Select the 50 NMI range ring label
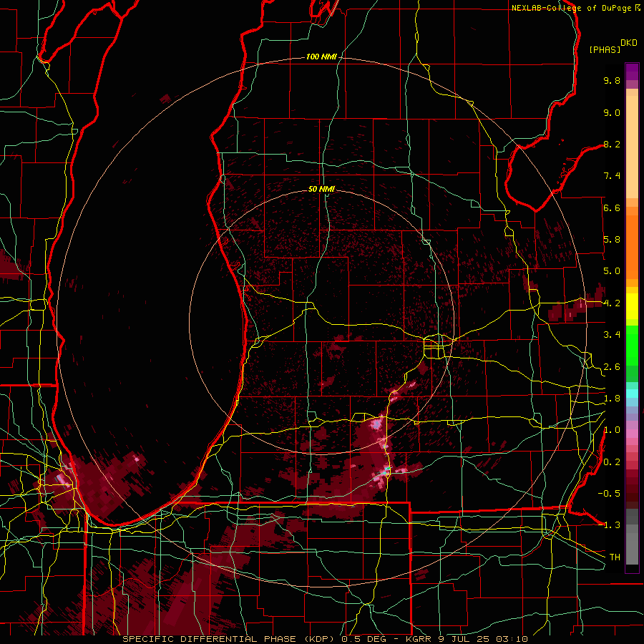Screen dimensions: 644x644 321,189
